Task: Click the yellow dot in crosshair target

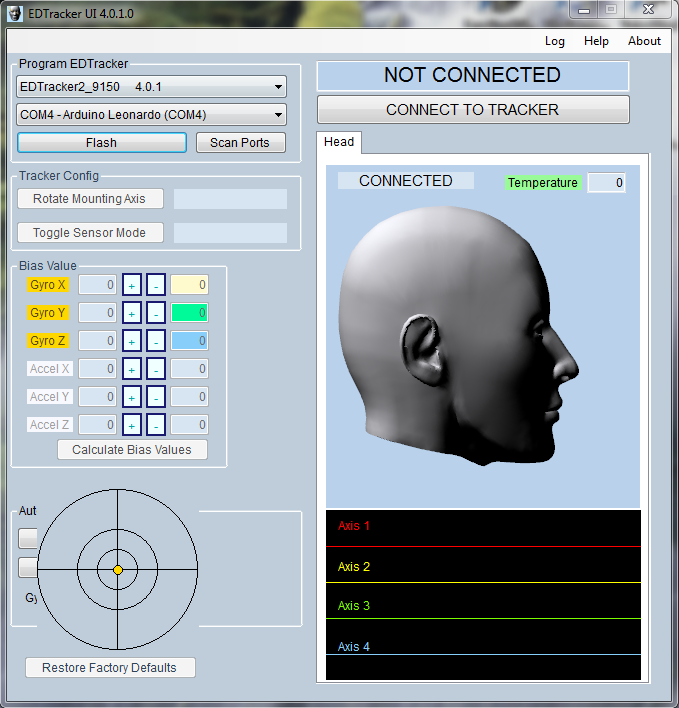Action: (118, 570)
